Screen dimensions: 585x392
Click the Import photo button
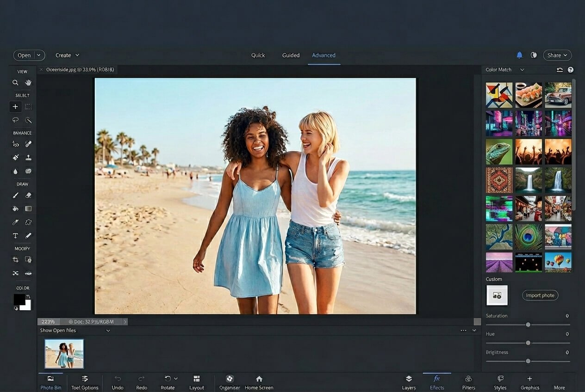(x=540, y=295)
